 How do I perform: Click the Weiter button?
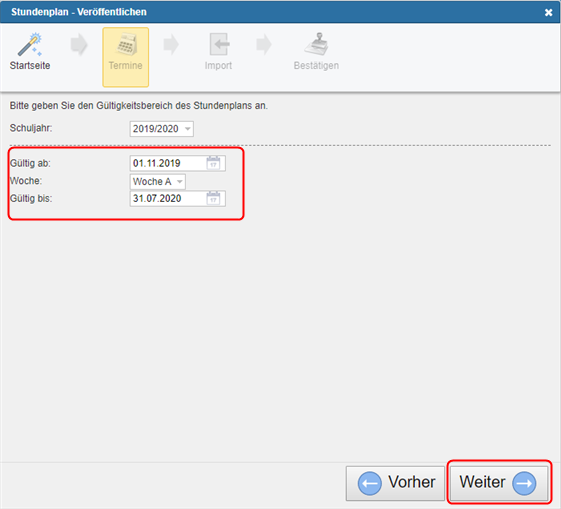pos(499,483)
